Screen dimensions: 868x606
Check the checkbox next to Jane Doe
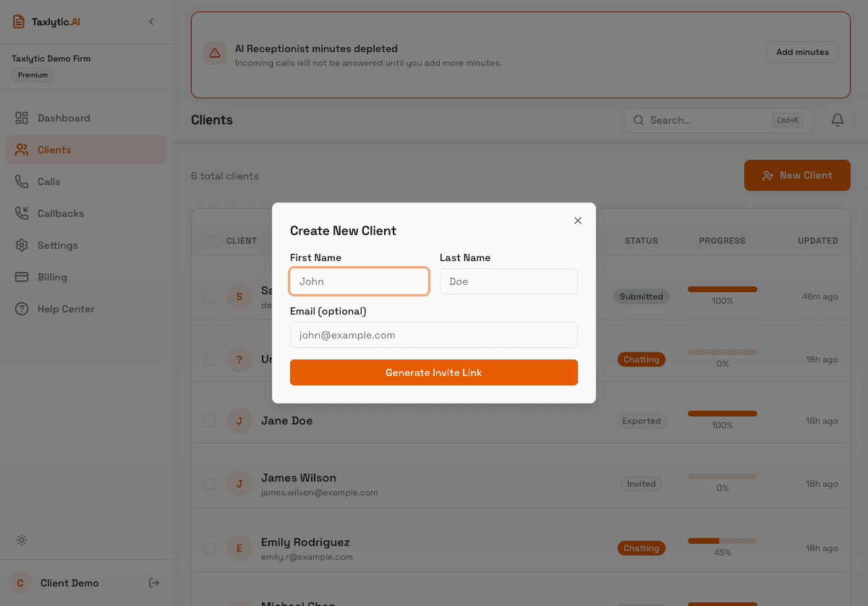pyautogui.click(x=209, y=421)
